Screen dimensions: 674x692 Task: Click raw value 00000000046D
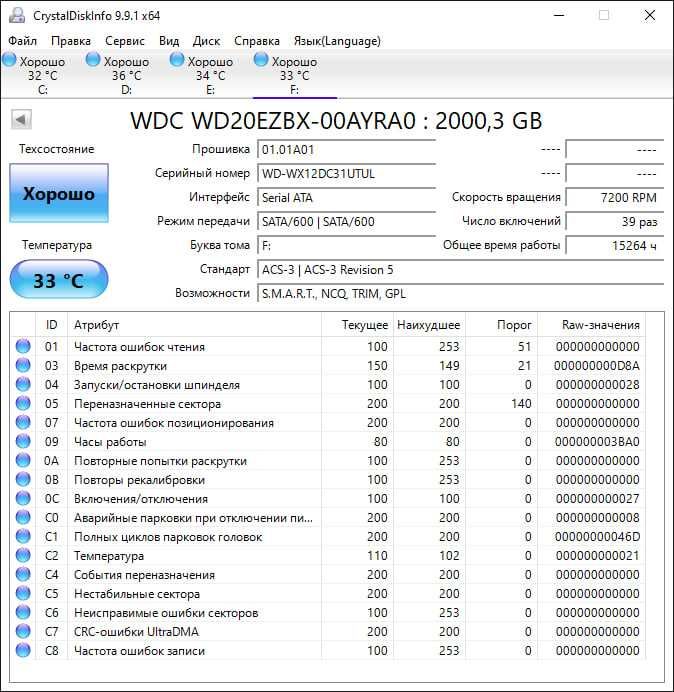click(597, 537)
